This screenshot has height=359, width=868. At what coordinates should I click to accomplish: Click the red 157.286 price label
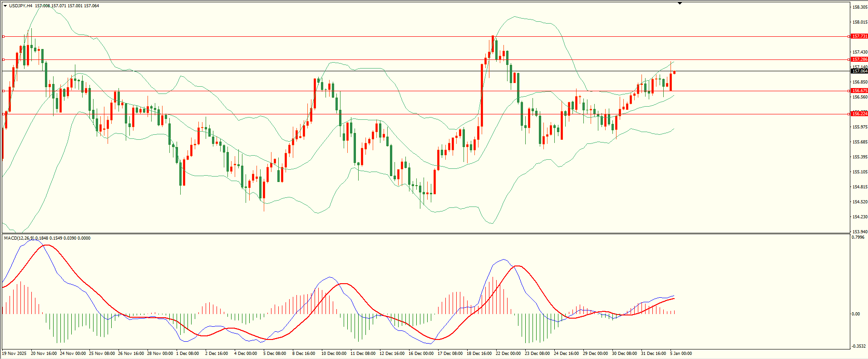pos(859,59)
